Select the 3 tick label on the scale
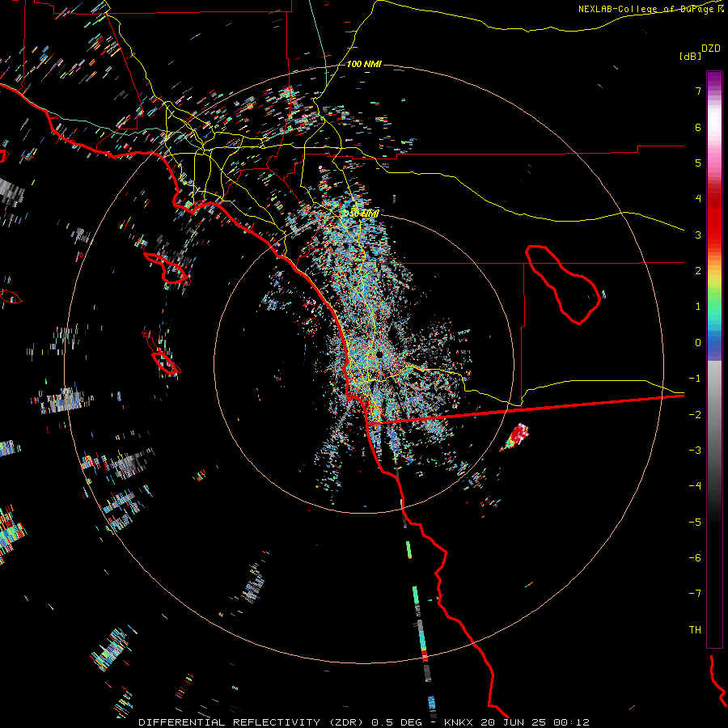 pyautogui.click(x=698, y=235)
